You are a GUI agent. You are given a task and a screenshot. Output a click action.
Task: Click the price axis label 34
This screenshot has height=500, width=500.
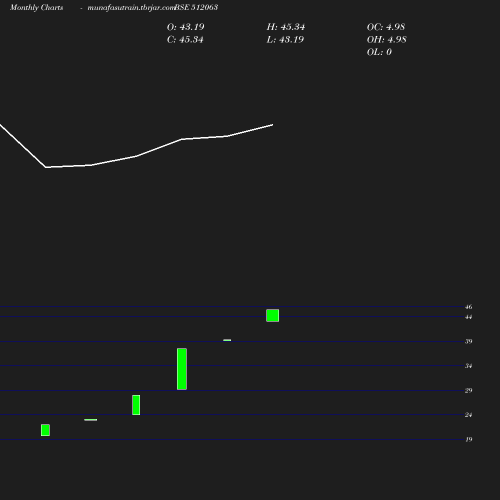(469, 366)
